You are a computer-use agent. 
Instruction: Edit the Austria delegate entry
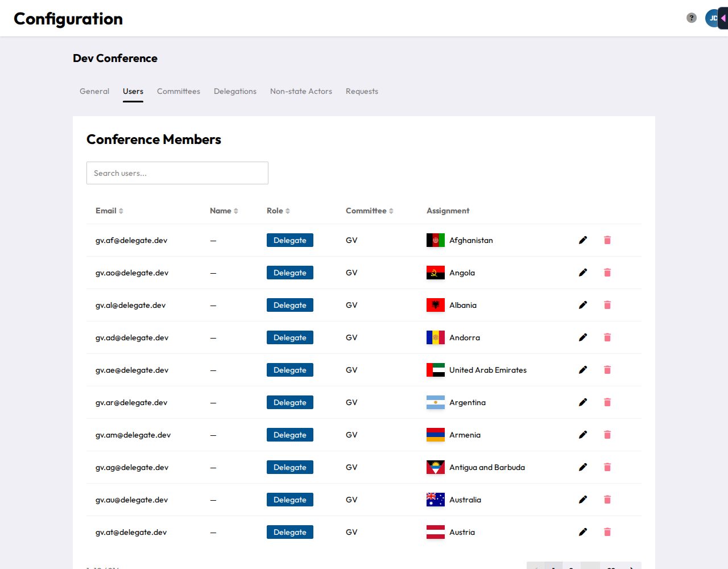[x=583, y=532]
